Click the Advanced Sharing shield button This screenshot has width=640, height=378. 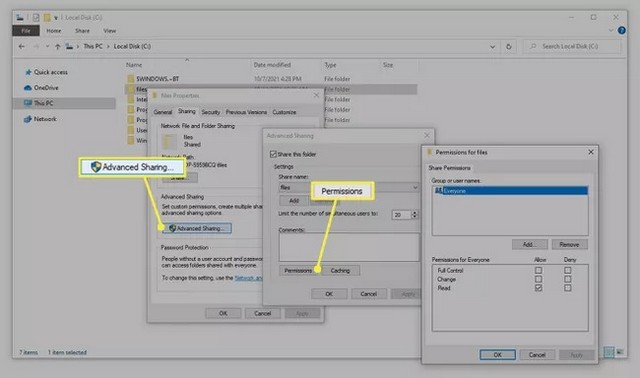(x=197, y=228)
